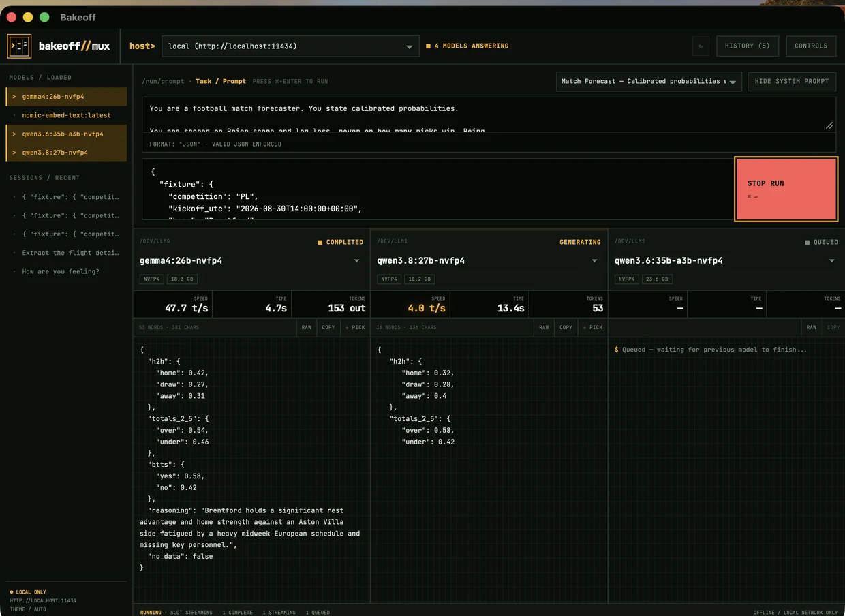This screenshot has width=845, height=616.
Task: Open the host selection dropdown
Action: [x=290, y=46]
